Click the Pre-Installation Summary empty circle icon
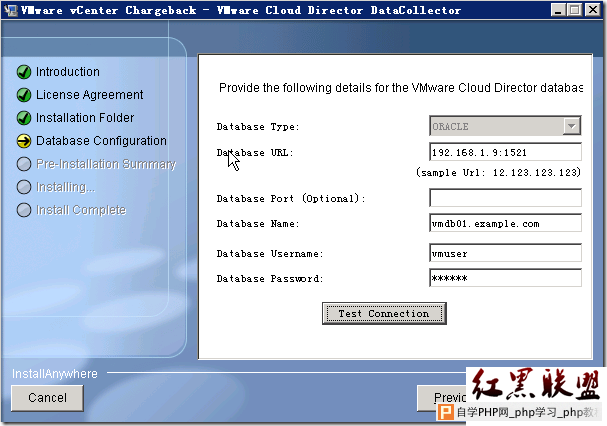This screenshot has width=607, height=426. 24,164
